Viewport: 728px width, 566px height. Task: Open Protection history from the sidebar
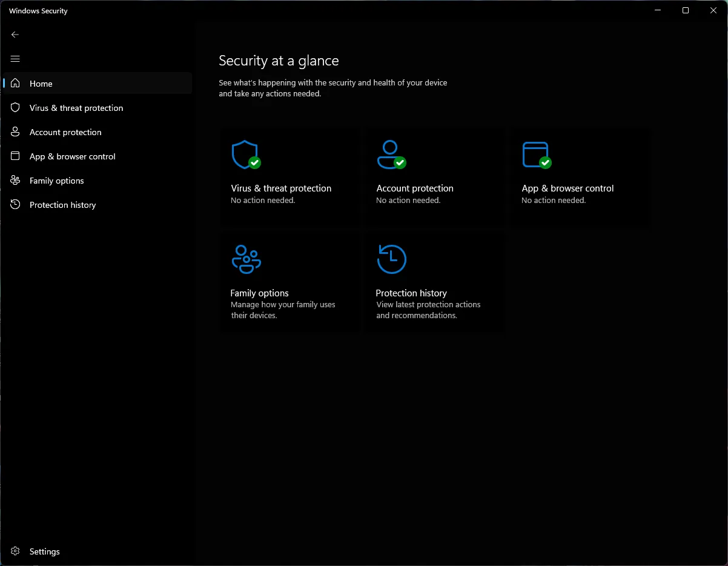click(62, 204)
